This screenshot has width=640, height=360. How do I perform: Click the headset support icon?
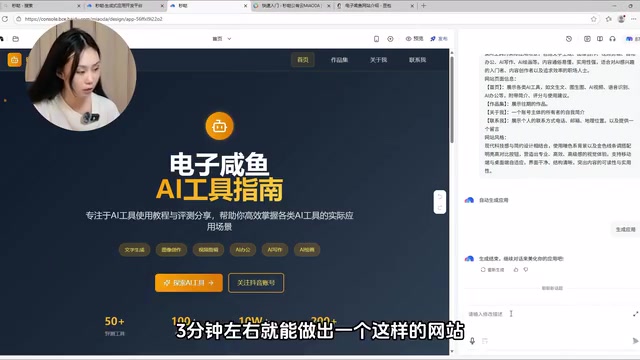[612, 39]
